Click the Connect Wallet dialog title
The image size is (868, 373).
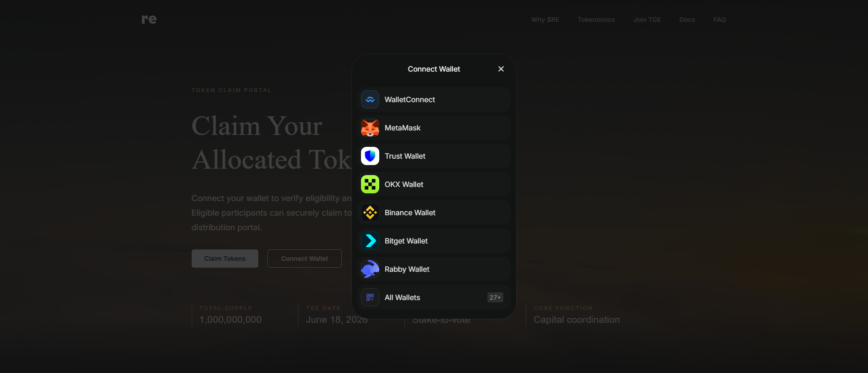tap(434, 69)
